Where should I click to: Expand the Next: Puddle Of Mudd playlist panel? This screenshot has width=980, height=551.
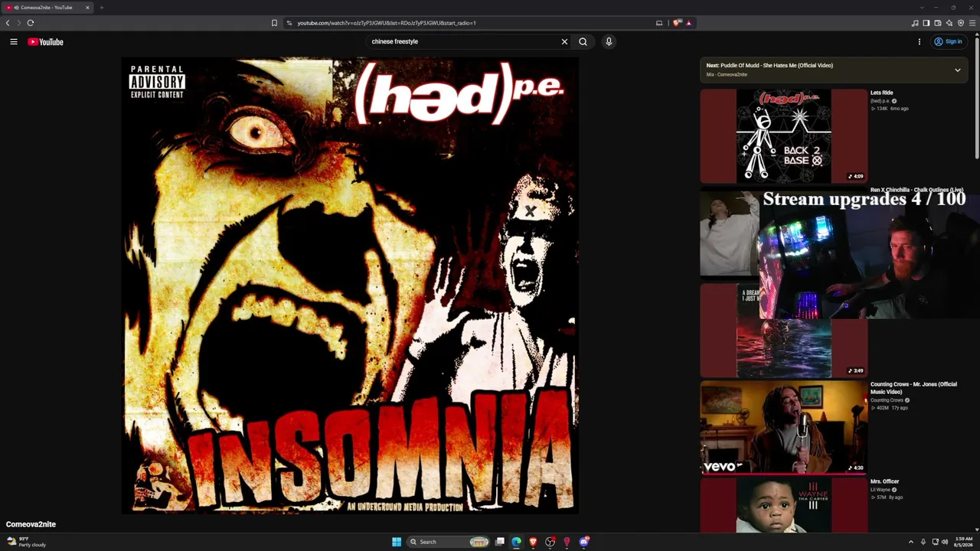pos(957,70)
